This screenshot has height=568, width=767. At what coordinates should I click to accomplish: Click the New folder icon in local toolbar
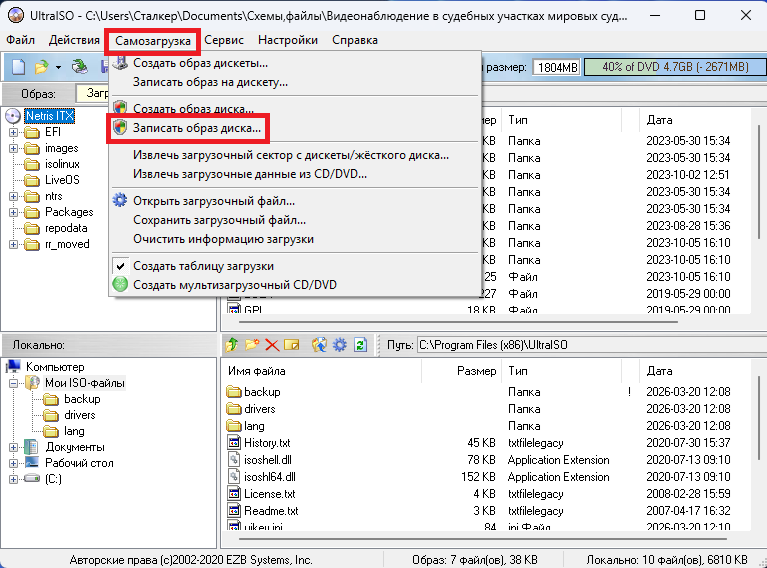pyautogui.click(x=252, y=345)
